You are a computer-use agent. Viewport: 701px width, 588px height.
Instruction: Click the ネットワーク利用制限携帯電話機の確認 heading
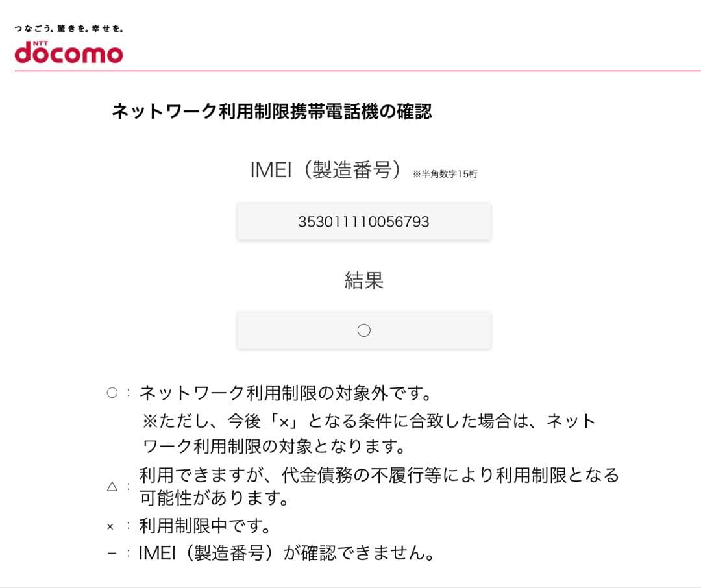(x=271, y=112)
